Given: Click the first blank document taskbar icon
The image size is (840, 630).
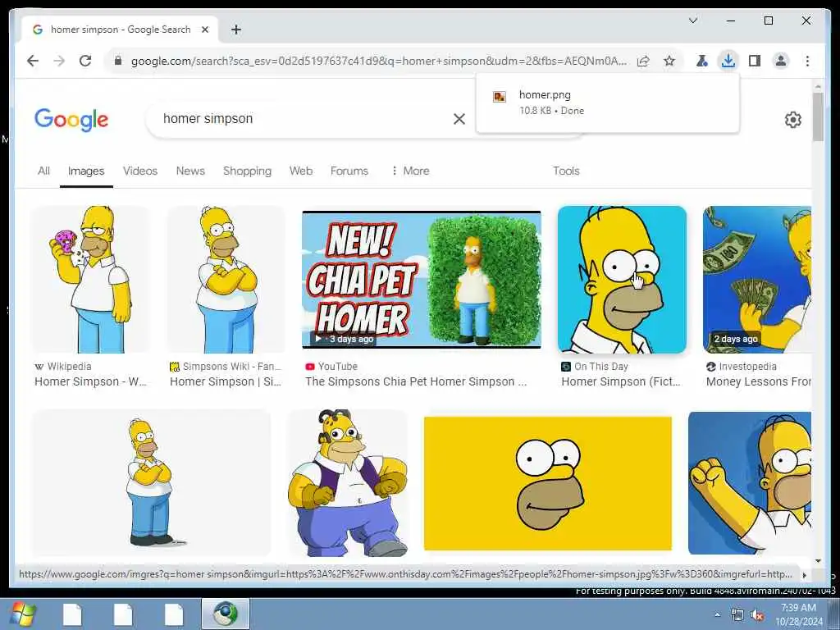Looking at the screenshot, I should click(x=72, y=614).
